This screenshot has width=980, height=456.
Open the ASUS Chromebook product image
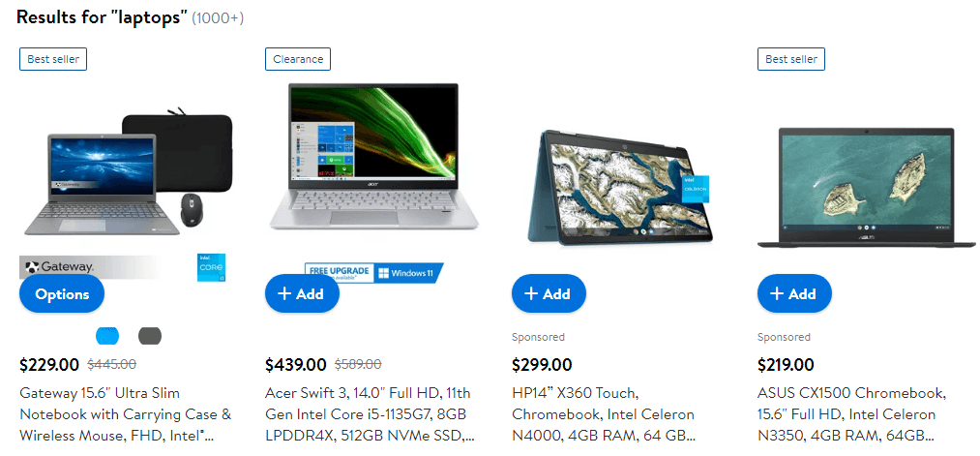tap(866, 188)
